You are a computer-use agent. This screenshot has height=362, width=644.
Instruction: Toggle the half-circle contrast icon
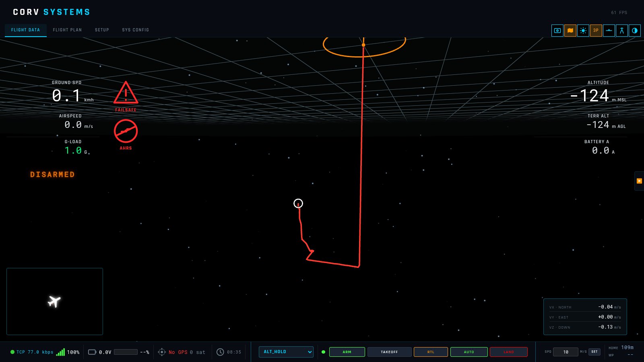[x=635, y=31]
